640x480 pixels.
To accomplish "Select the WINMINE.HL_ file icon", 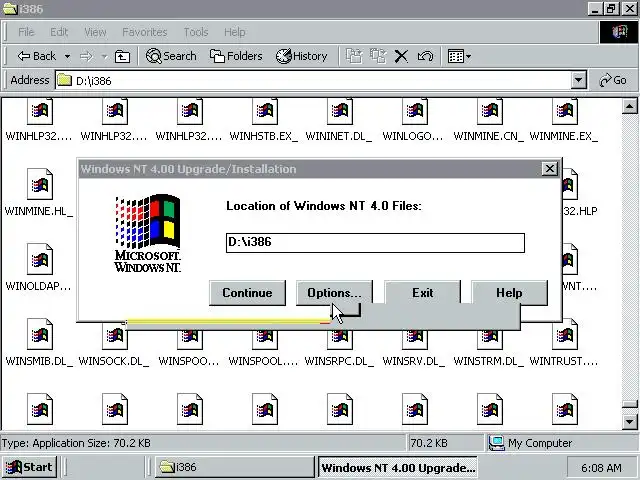I will tap(40, 184).
